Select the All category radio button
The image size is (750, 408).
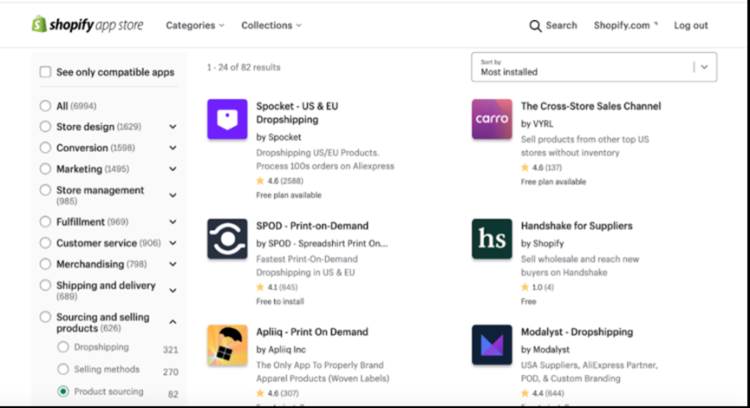(45, 106)
